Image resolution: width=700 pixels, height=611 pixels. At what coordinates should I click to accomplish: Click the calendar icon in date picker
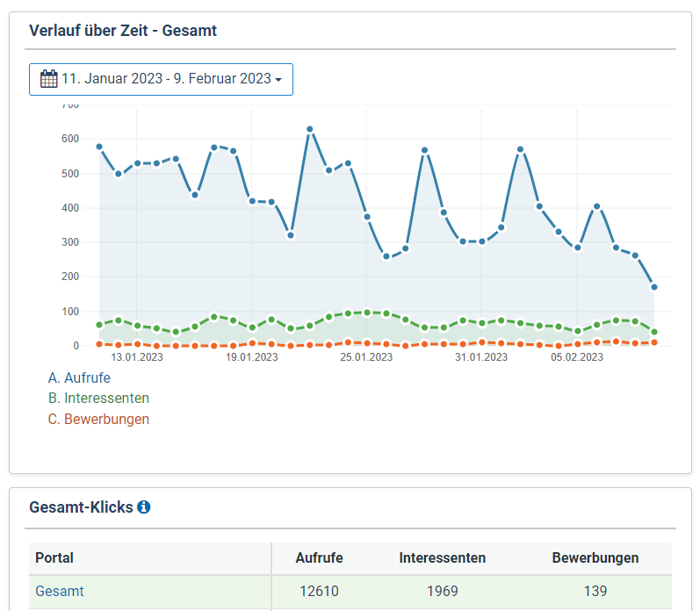(49, 79)
